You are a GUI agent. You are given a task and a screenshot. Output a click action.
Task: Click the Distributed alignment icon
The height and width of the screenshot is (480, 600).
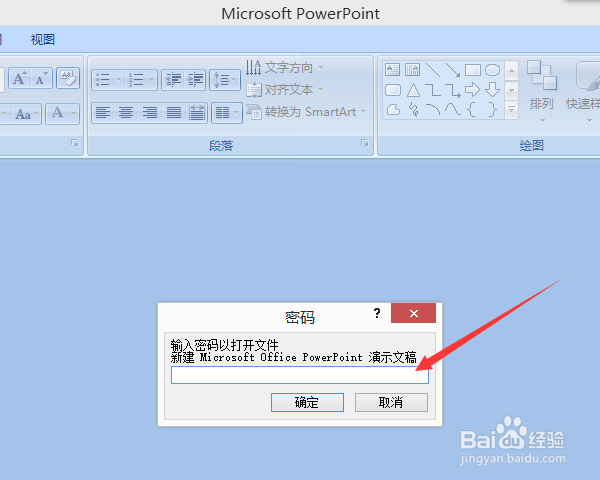[197, 113]
